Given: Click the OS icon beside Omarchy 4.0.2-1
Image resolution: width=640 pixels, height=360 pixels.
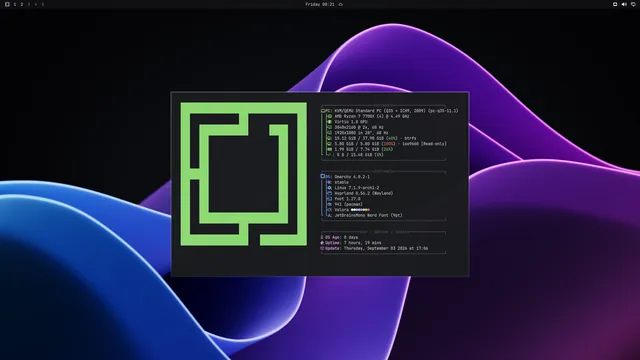Looking at the screenshot, I should (322, 176).
